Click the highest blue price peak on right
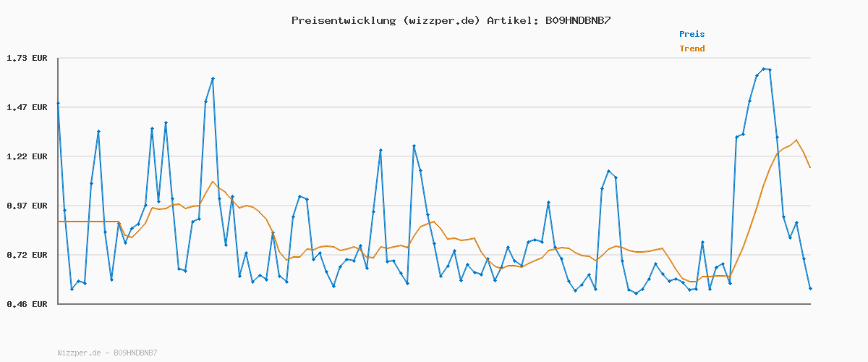 pos(764,69)
